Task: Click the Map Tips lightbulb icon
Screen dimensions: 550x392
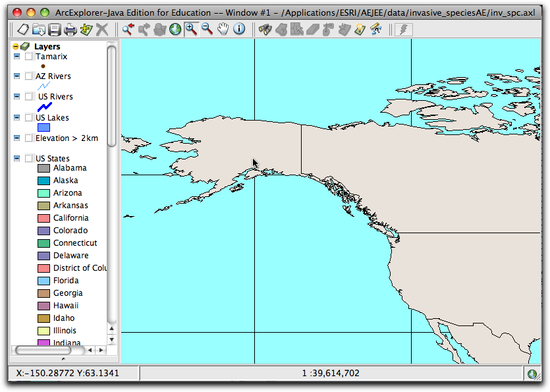Action: [360, 29]
